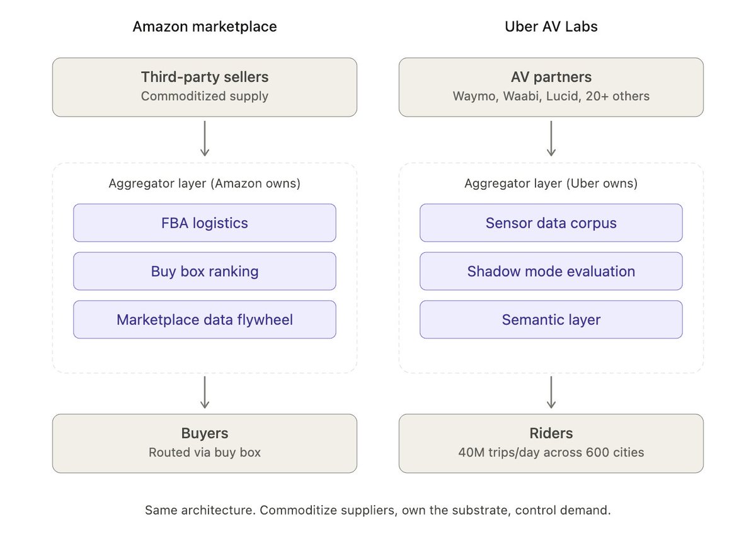Click the Marketplace data flywheel block
Viewport: 756px width, 536px height.
point(205,320)
